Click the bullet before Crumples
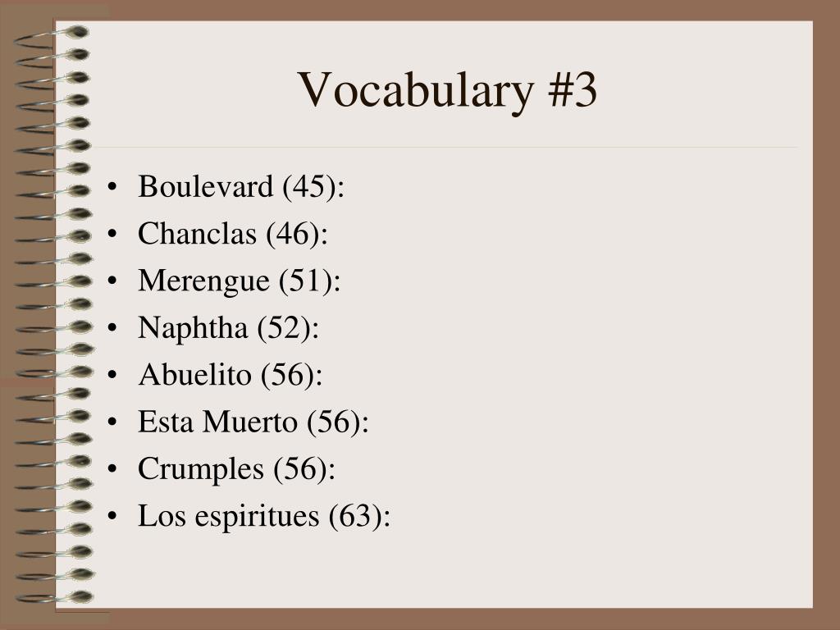The image size is (840, 630). [112, 469]
